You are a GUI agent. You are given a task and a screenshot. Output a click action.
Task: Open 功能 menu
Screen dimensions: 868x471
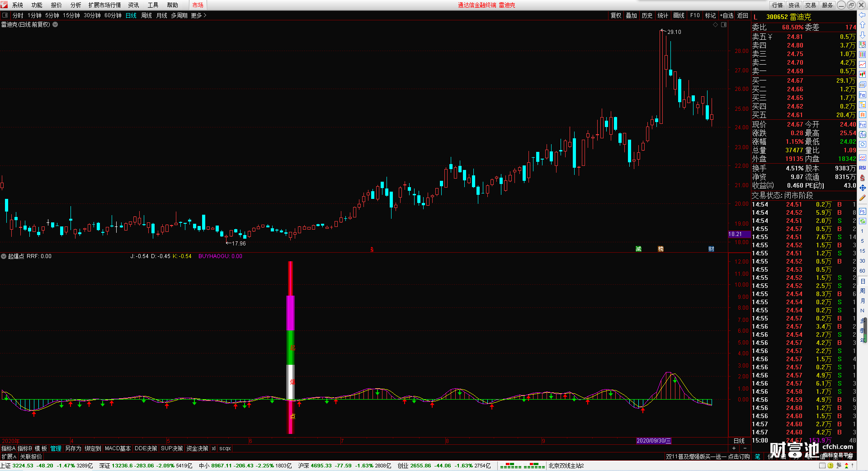click(37, 5)
